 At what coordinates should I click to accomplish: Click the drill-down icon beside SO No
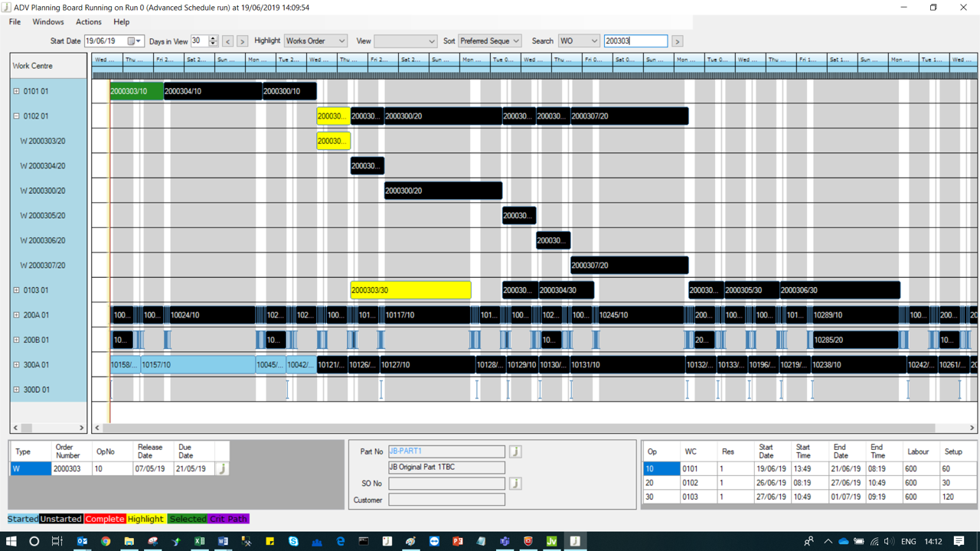[x=515, y=484]
